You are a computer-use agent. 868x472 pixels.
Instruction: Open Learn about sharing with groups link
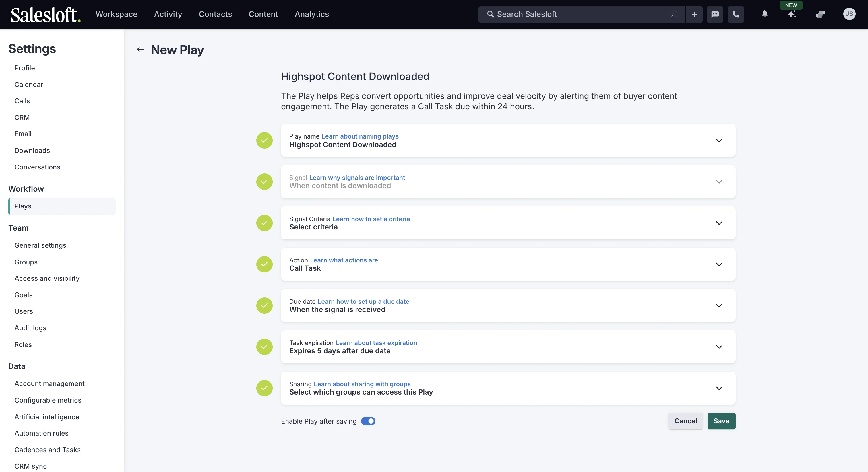click(x=362, y=384)
